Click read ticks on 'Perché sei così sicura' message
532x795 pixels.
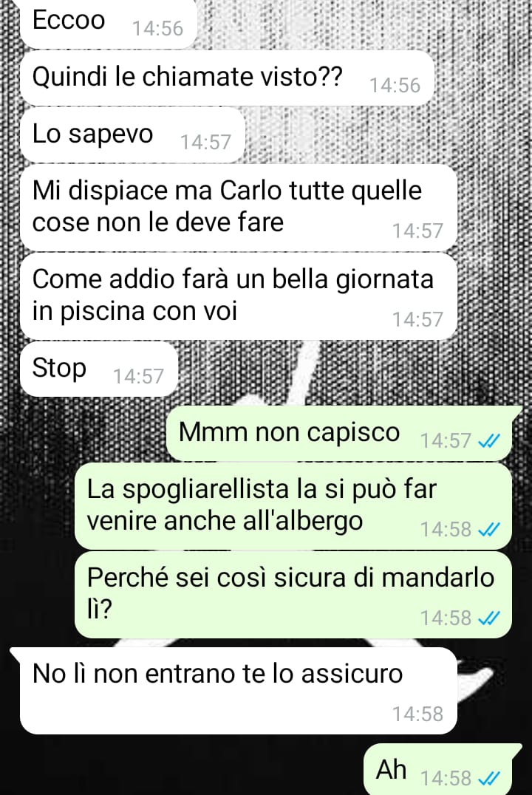tap(489, 618)
